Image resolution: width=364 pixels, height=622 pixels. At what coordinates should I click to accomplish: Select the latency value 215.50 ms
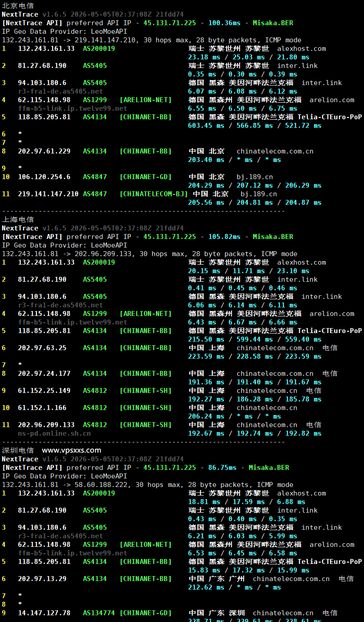pyautogui.click(x=206, y=339)
